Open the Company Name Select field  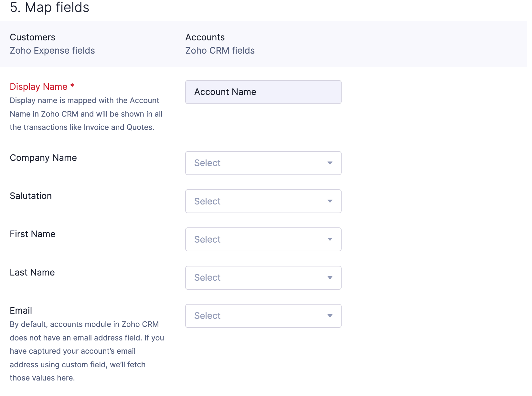[x=255, y=163]
